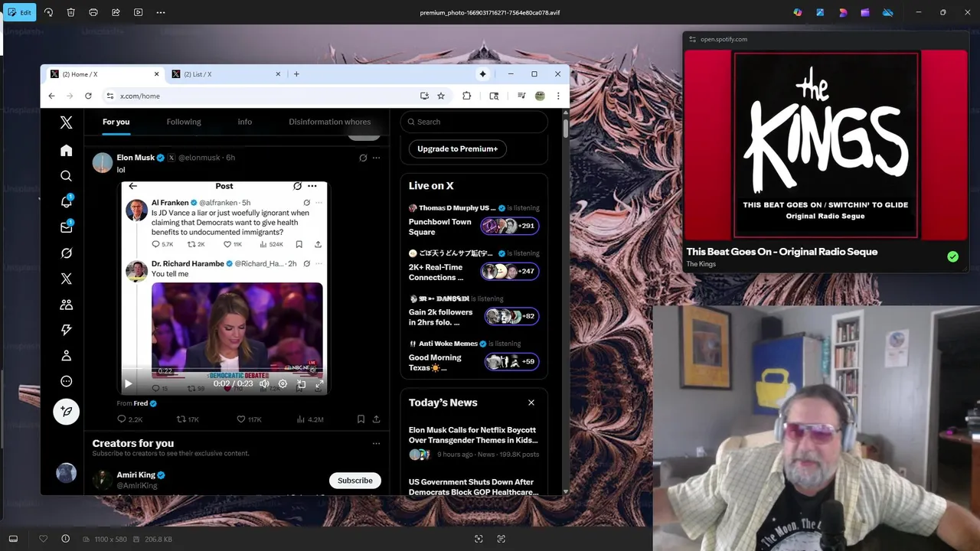Switch to the '(2) List / X' Chrome tab
The height and width of the screenshot is (551, 980).
pyautogui.click(x=226, y=74)
